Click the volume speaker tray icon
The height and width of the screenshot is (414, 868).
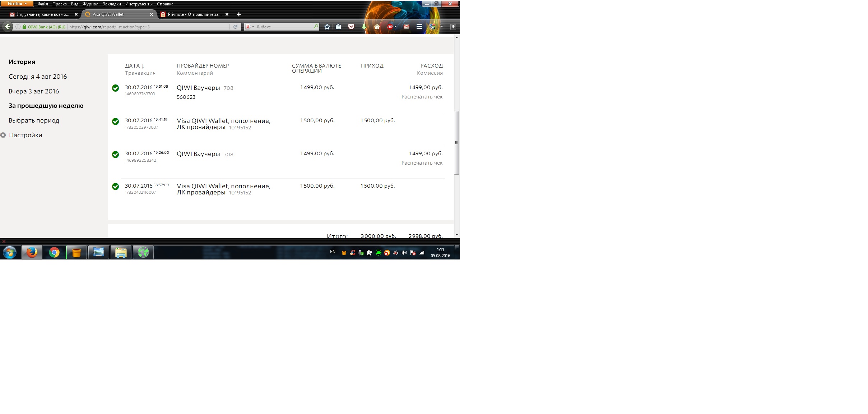click(404, 253)
